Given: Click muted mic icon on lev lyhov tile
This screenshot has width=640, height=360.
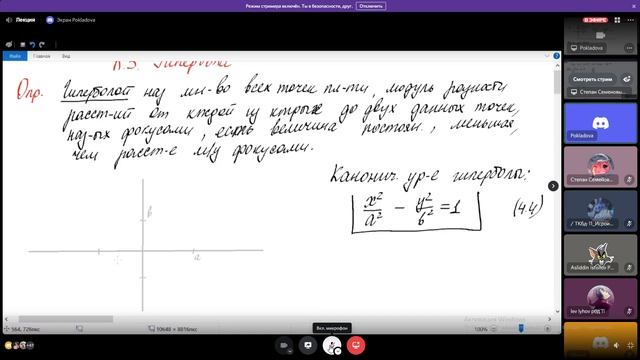Looking at the screenshot, I should (629, 311).
